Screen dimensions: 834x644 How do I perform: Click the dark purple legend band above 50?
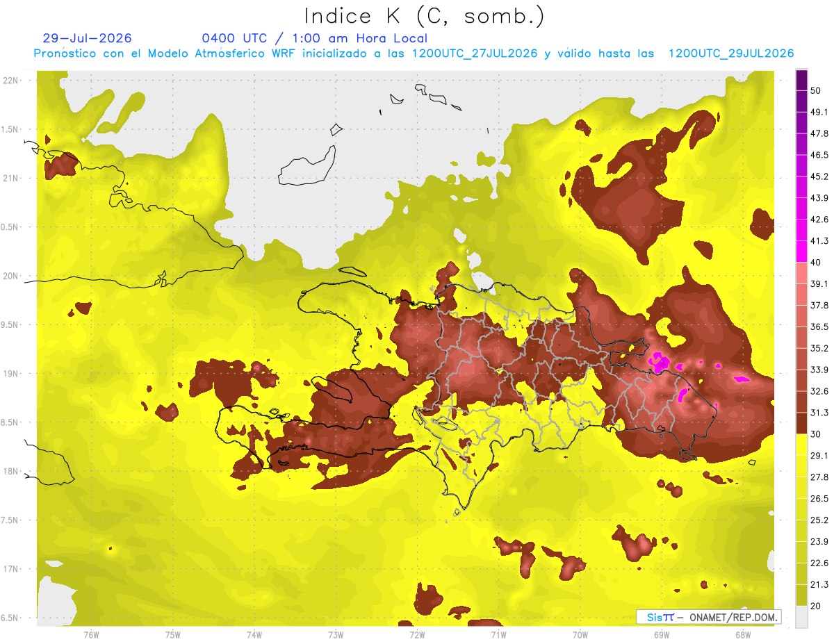(802, 81)
